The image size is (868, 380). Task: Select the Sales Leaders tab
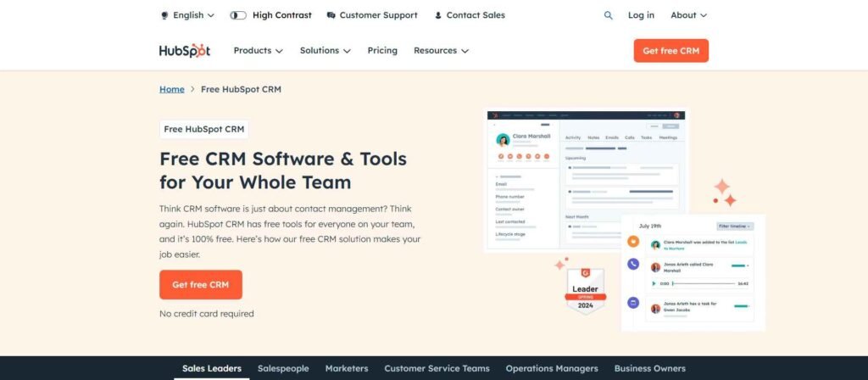pyautogui.click(x=212, y=368)
